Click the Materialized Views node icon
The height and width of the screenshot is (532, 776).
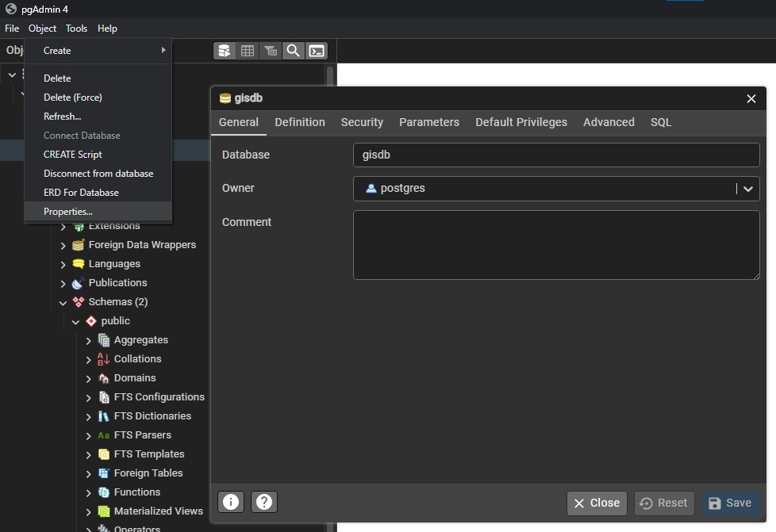[103, 511]
